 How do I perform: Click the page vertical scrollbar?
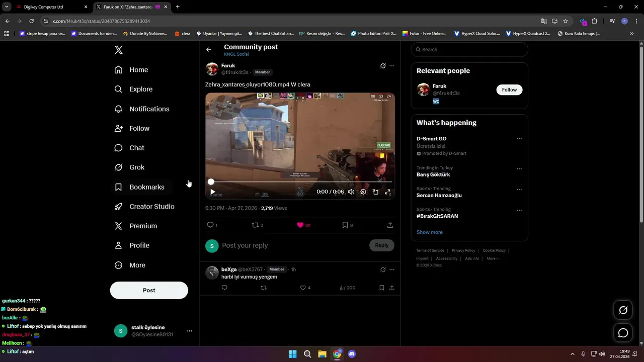[641, 134]
